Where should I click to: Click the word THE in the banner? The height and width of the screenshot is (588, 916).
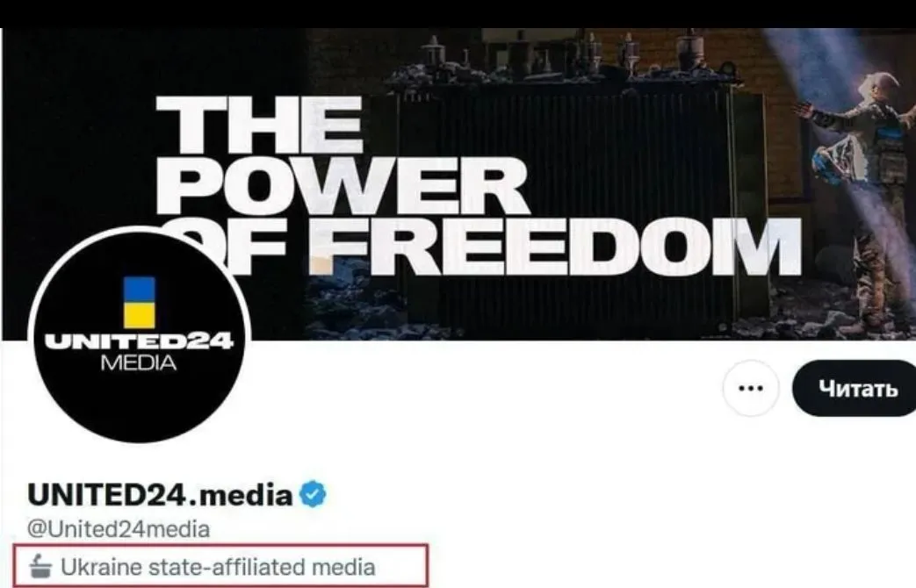[x=259, y=125]
